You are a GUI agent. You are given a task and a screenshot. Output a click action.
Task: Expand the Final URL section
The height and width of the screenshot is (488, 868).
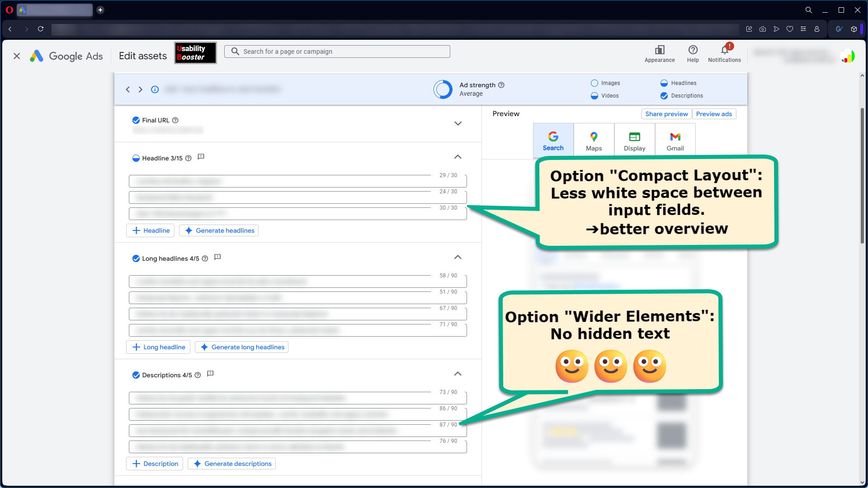[458, 123]
